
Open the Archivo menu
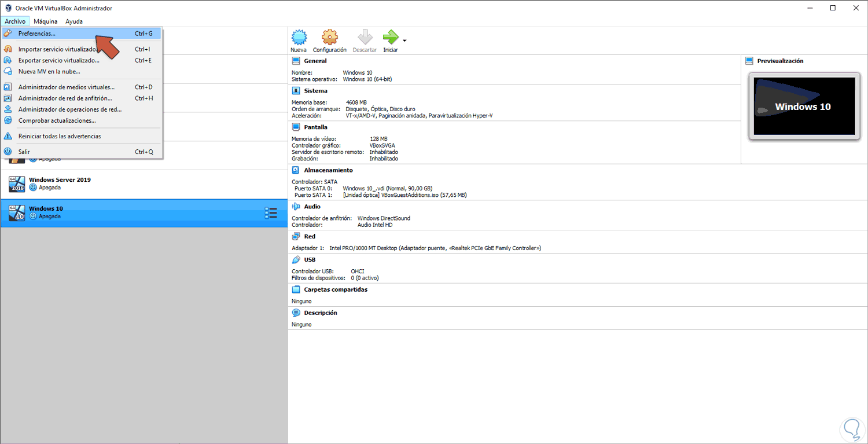pyautogui.click(x=15, y=21)
